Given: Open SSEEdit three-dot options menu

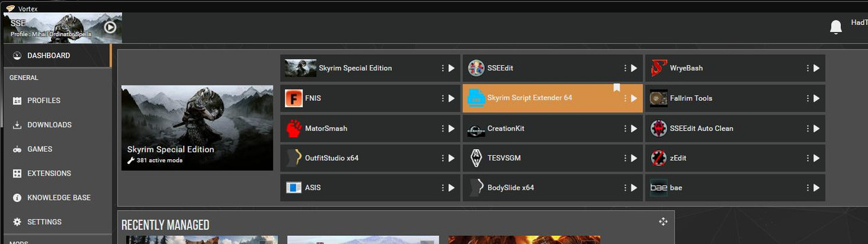Looking at the screenshot, I should tap(625, 68).
